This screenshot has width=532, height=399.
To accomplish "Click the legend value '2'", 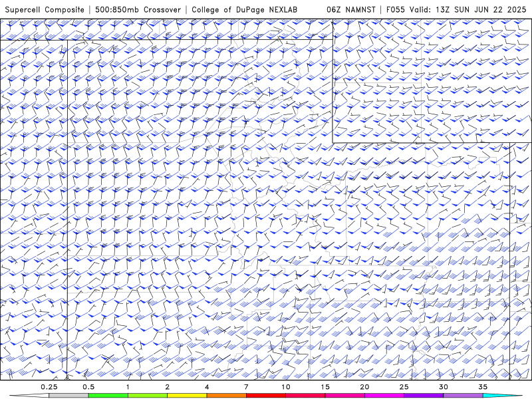I will pos(168,387).
